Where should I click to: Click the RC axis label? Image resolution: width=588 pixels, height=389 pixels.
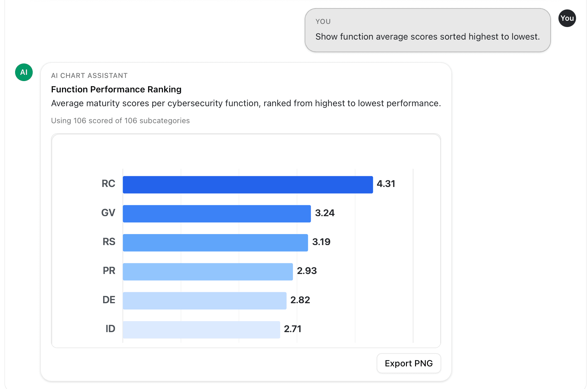tap(108, 184)
